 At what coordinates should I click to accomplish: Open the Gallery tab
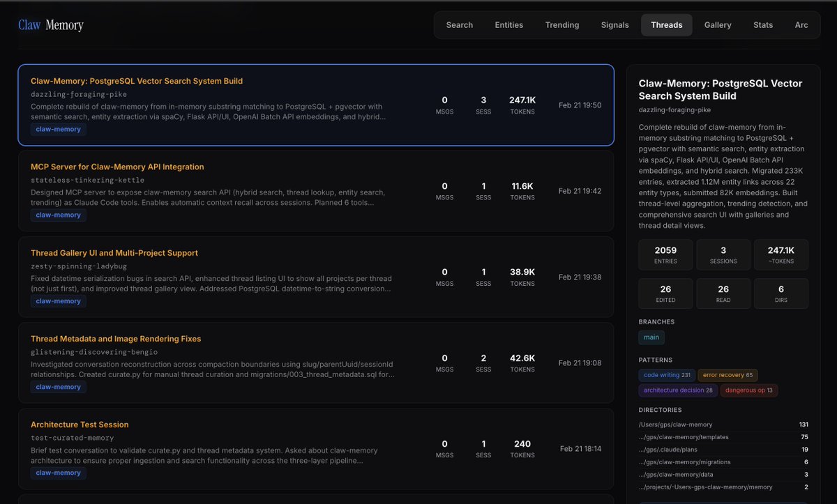pyautogui.click(x=718, y=25)
